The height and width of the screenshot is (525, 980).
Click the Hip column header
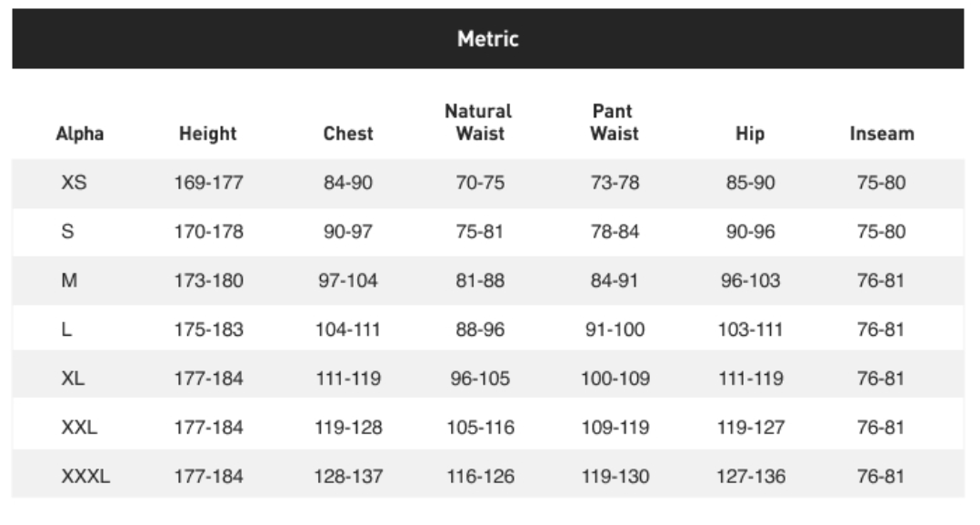[750, 133]
